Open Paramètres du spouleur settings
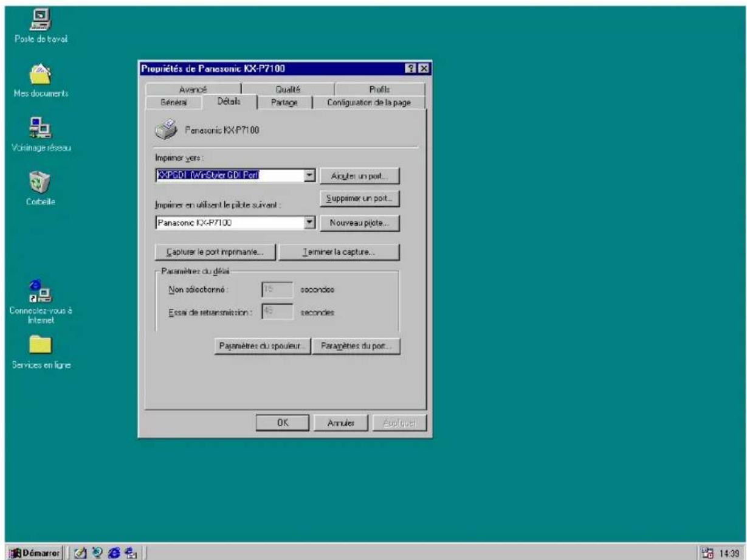Image resolution: width=747 pixels, height=560 pixels. (262, 346)
